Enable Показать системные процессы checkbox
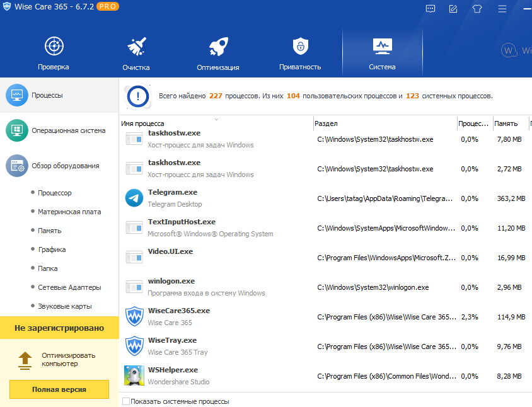 [x=126, y=401]
